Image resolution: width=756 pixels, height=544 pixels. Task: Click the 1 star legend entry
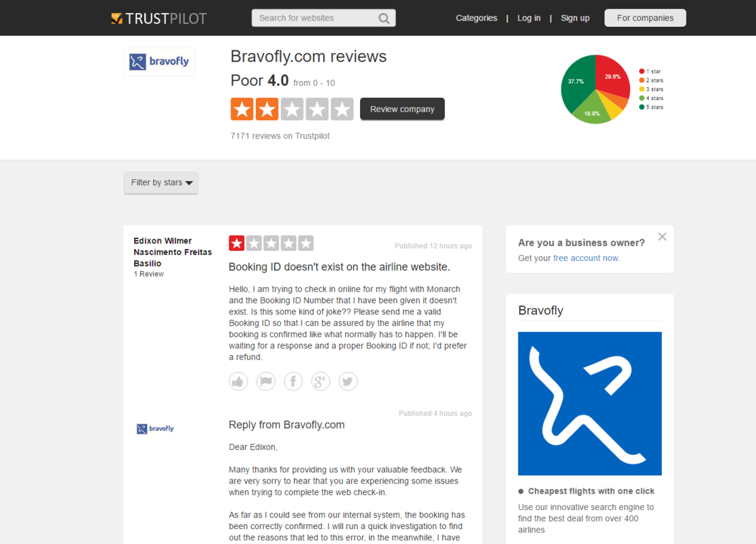(x=651, y=71)
